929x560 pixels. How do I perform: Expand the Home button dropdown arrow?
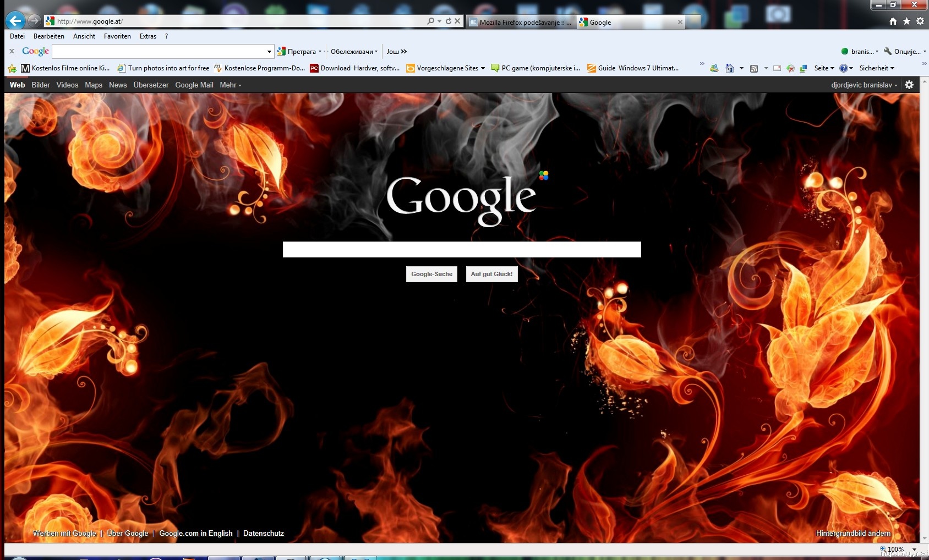click(x=741, y=68)
